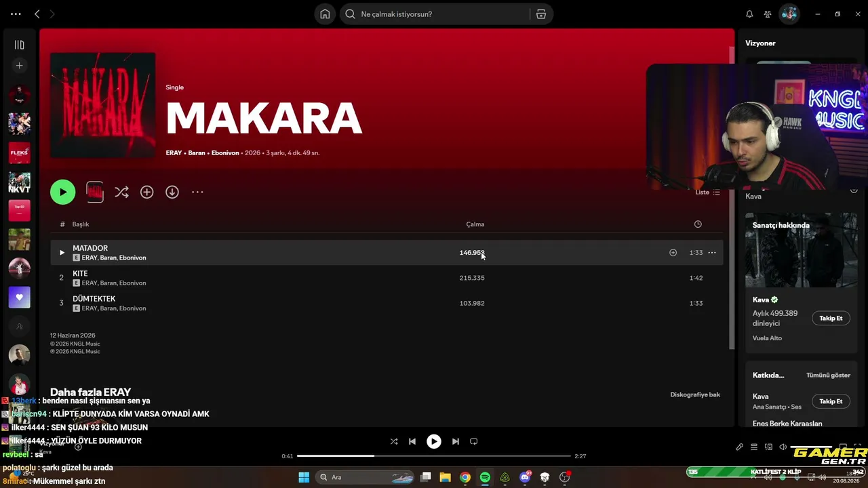The image size is (868, 488).
Task: Click the Spotify taskbar icon
Action: tap(485, 477)
